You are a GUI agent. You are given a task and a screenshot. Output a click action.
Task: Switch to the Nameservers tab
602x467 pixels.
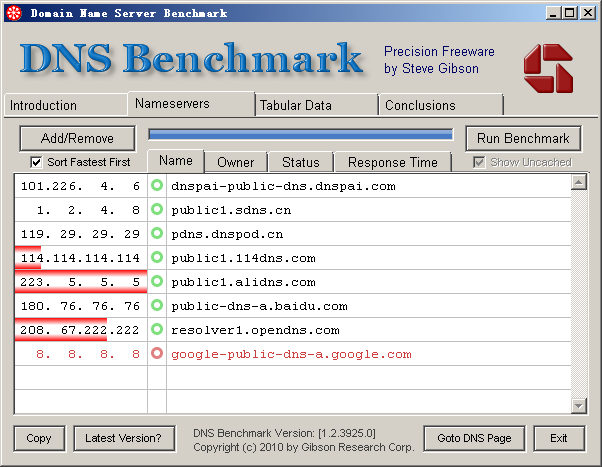[x=191, y=103]
